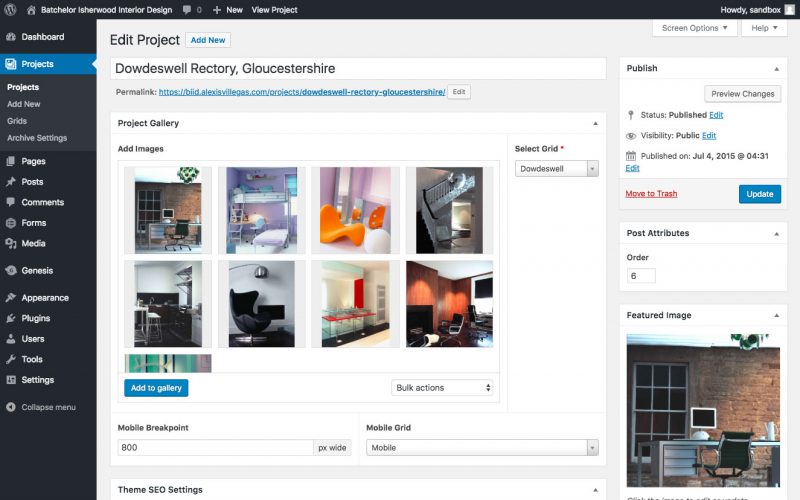
Task: Collapse the Project Gallery box
Action: click(595, 123)
